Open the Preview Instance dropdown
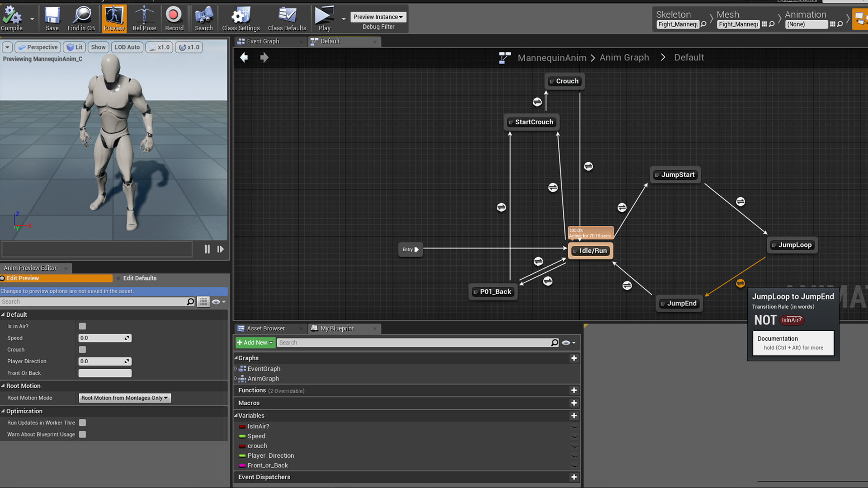Viewport: 868px width, 488px height. pyautogui.click(x=378, y=17)
